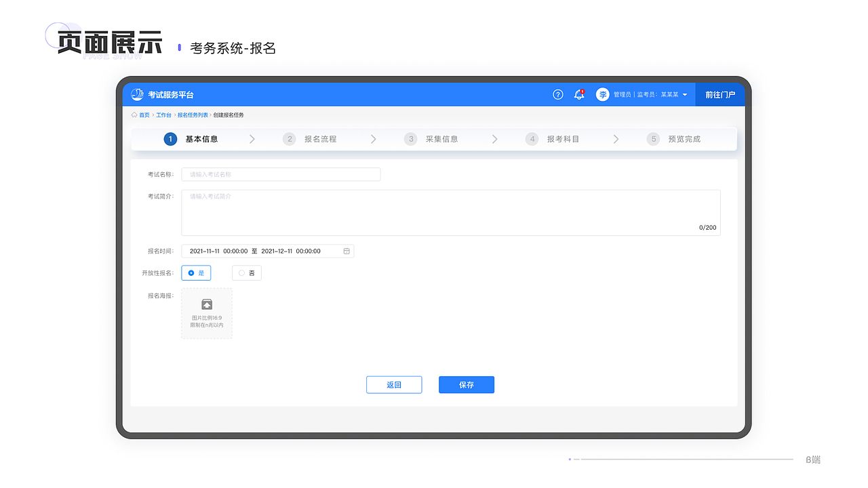Screen dimensions: 868x488
Task: Click the 返回 button
Action: point(394,384)
